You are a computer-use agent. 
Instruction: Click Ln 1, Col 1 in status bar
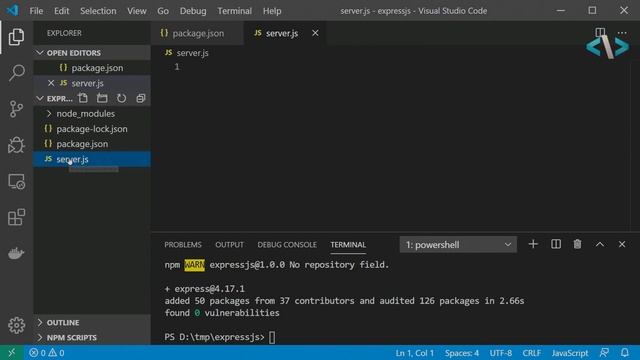tap(415, 353)
